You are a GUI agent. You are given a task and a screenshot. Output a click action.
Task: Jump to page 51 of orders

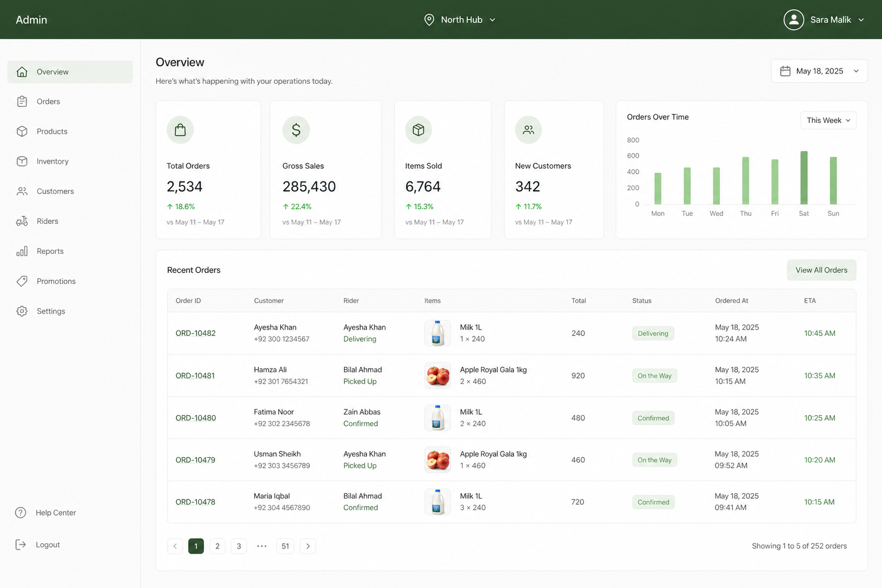pyautogui.click(x=285, y=546)
